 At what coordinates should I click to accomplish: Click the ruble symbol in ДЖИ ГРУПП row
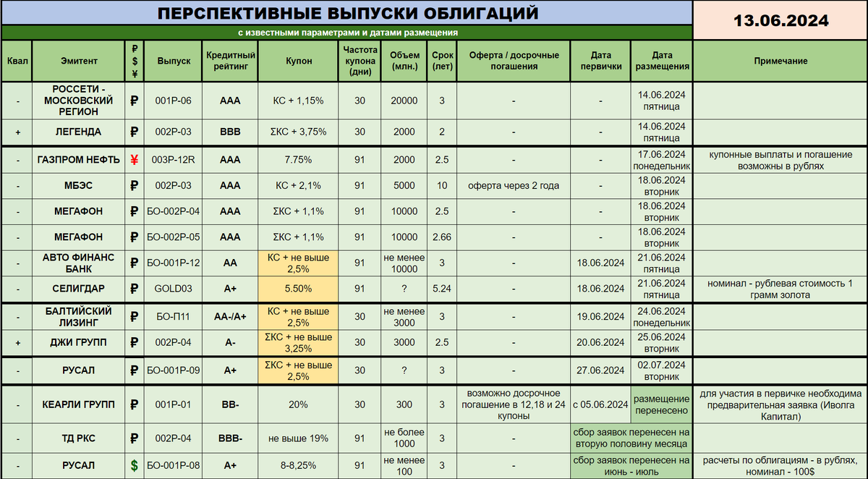[x=134, y=342]
